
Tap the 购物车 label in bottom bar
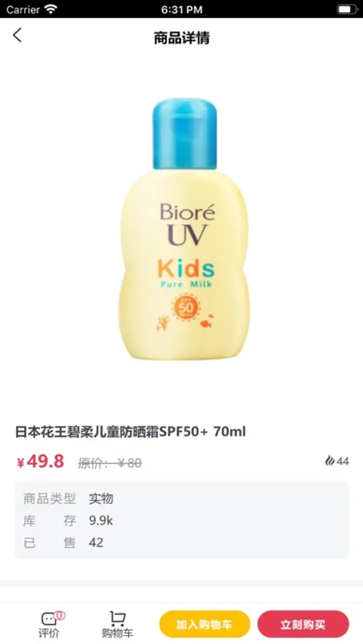(117, 633)
